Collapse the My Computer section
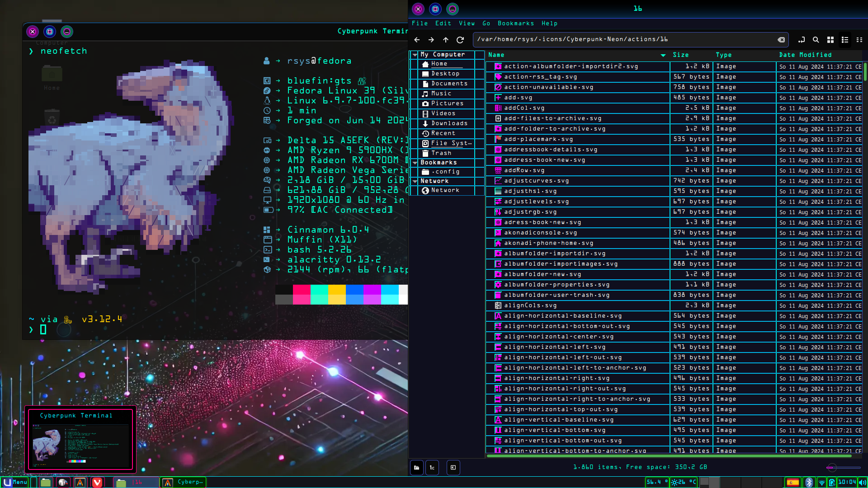This screenshot has width=868, height=488. pyautogui.click(x=415, y=55)
